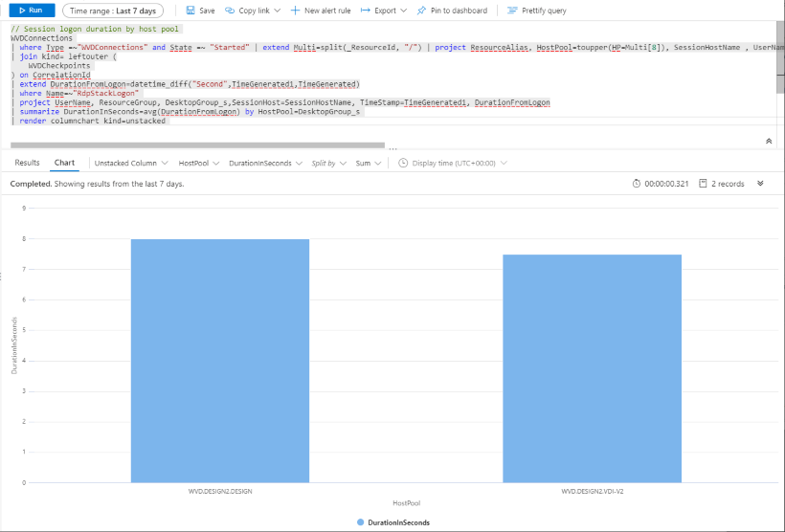785x532 pixels.
Task: Click the vertical scrollbar of the query editor
Action: [x=780, y=57]
